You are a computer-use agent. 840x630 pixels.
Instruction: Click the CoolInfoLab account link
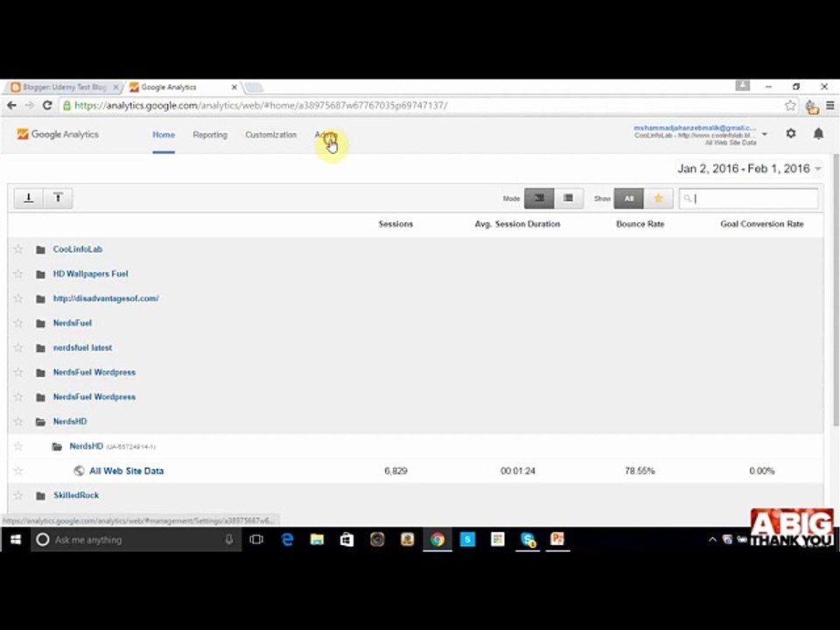tap(78, 249)
